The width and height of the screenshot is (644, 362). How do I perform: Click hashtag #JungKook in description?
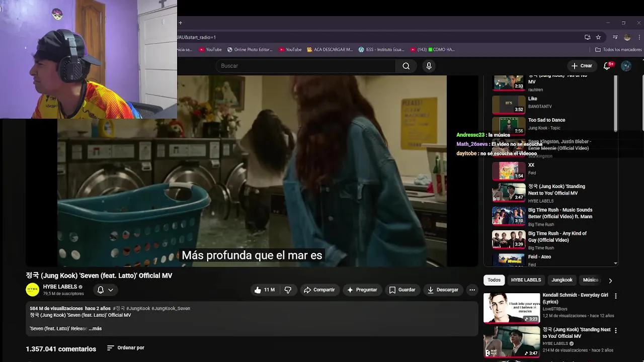click(138, 308)
